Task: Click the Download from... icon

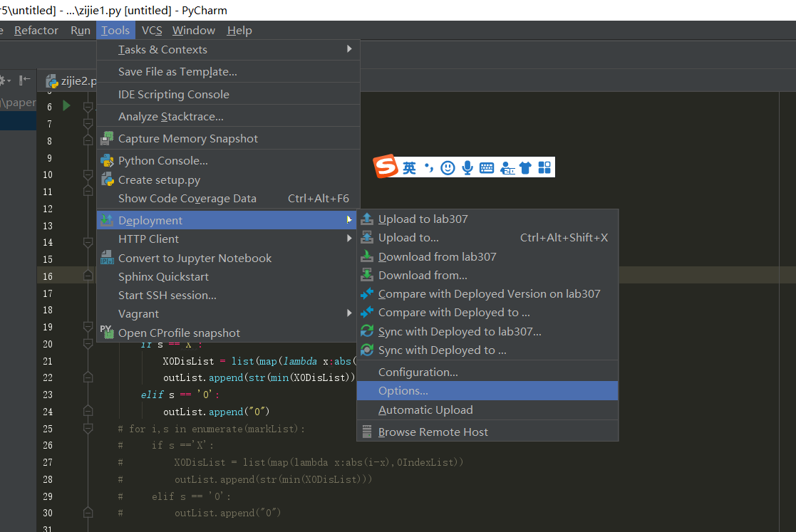Action: 367,276
